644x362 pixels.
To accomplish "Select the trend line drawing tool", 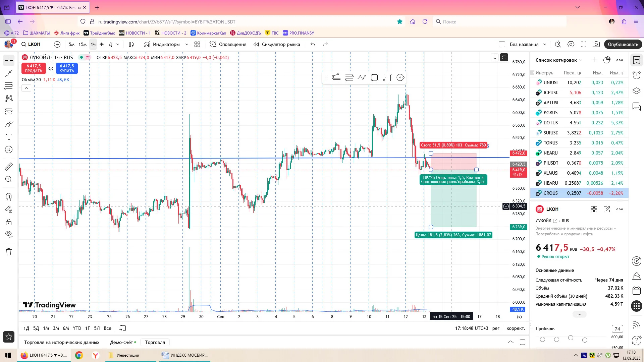I will click(x=9, y=73).
